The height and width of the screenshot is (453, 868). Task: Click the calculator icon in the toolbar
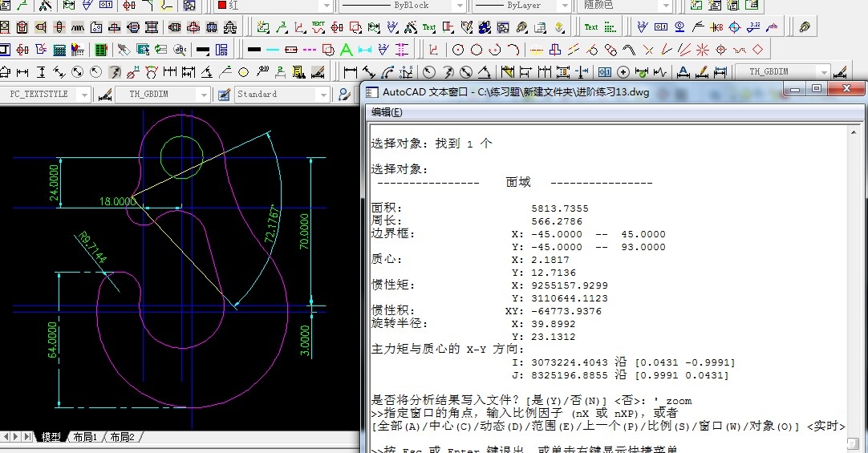(59, 50)
